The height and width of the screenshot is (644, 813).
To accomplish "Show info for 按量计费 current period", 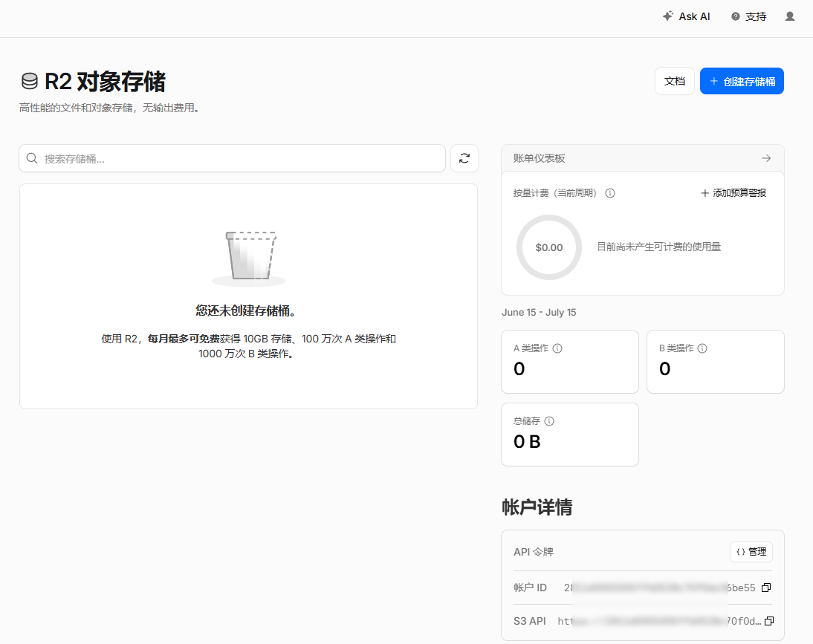I will (610, 193).
